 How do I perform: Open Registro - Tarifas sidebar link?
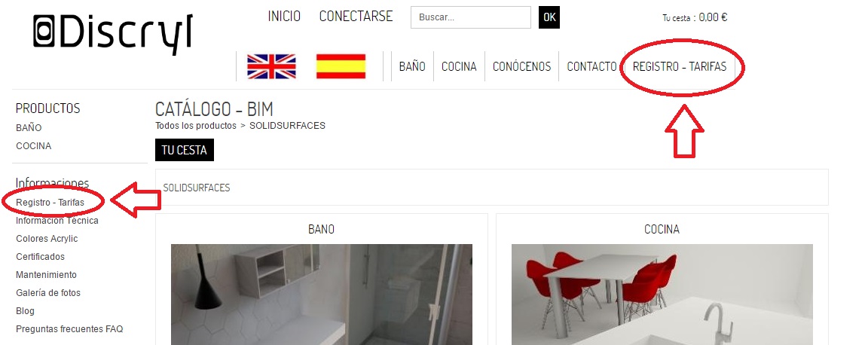[x=50, y=202]
